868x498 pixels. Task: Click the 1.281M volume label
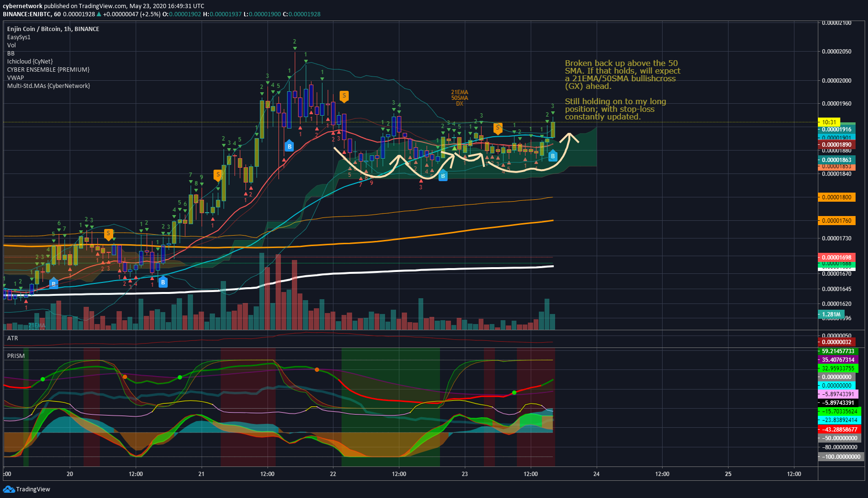pos(831,314)
